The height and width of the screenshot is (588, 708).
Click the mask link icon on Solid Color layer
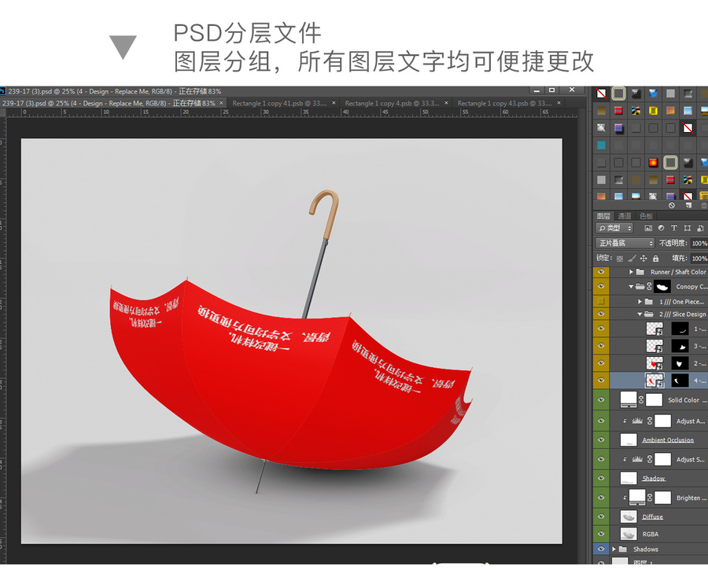click(x=640, y=400)
